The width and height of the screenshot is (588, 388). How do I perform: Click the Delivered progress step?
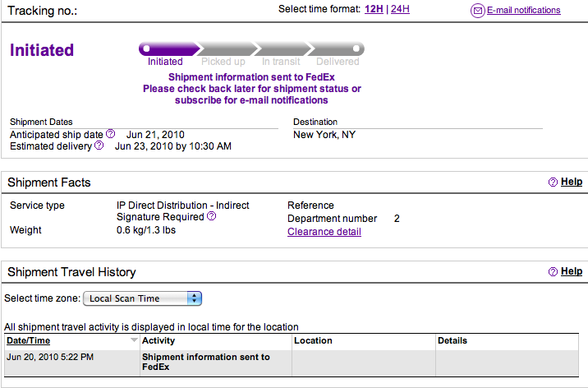[338, 49]
